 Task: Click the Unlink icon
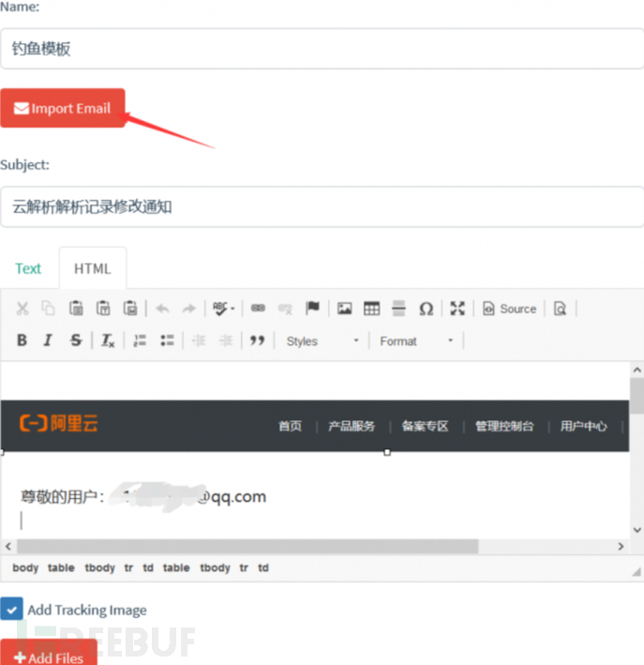[285, 309]
